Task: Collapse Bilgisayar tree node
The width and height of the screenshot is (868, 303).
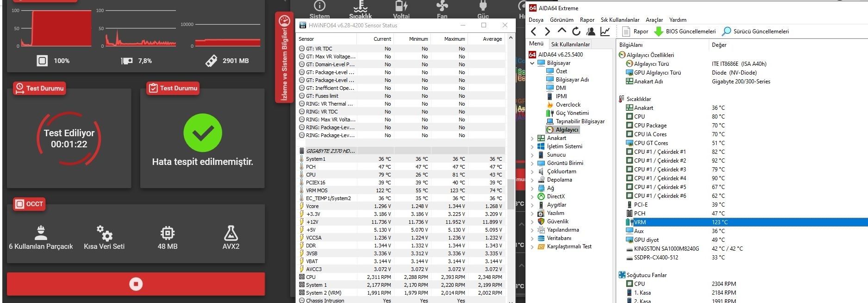Action: point(532,63)
